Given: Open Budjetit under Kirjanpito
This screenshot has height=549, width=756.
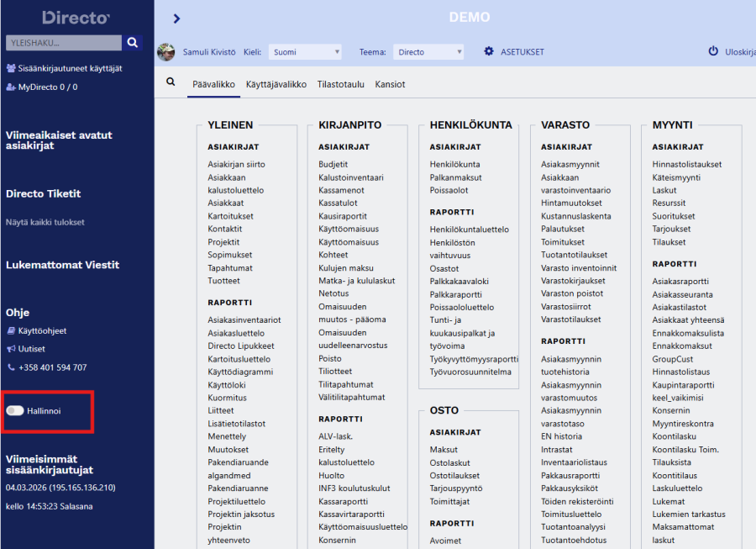Looking at the screenshot, I should [x=333, y=165].
